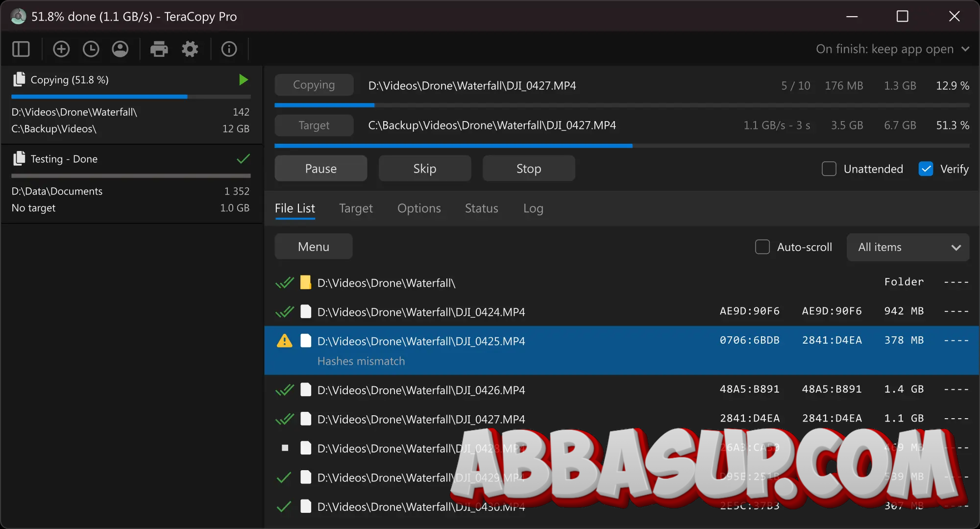Click the file icon of DJI_0426.MP4
980x529 pixels.
[x=305, y=390]
